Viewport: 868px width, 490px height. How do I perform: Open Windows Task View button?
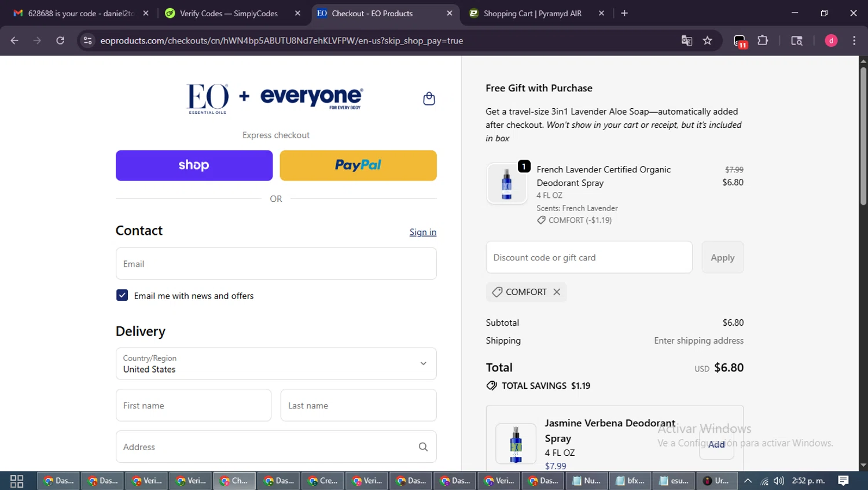(x=17, y=481)
